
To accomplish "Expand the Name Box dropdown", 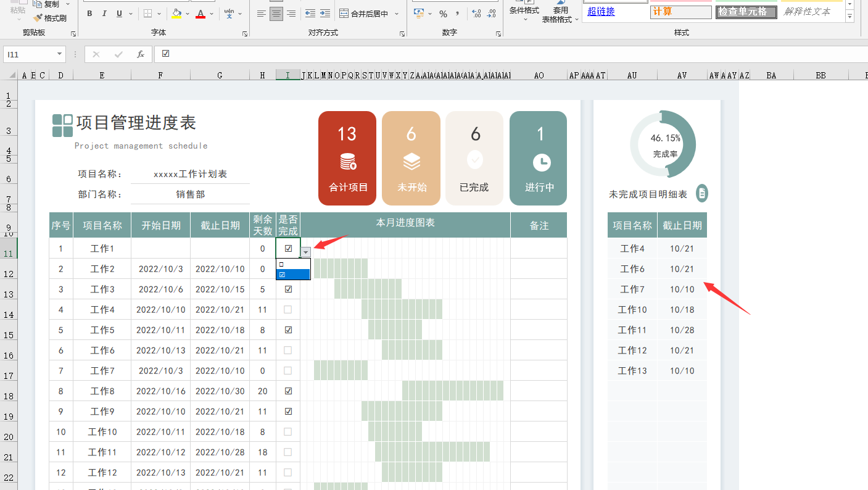I will pos(60,54).
